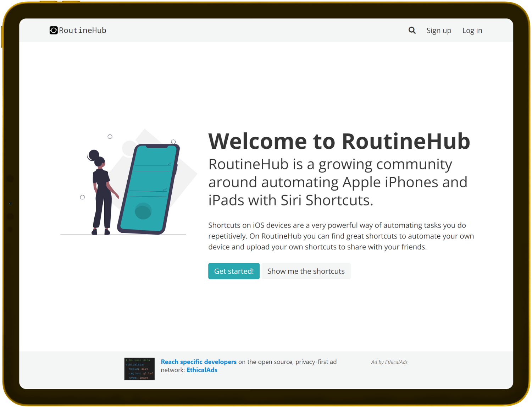Select the magnifying glass beside Sign up
Image resolution: width=532 pixels, height=407 pixels.
[x=412, y=30]
